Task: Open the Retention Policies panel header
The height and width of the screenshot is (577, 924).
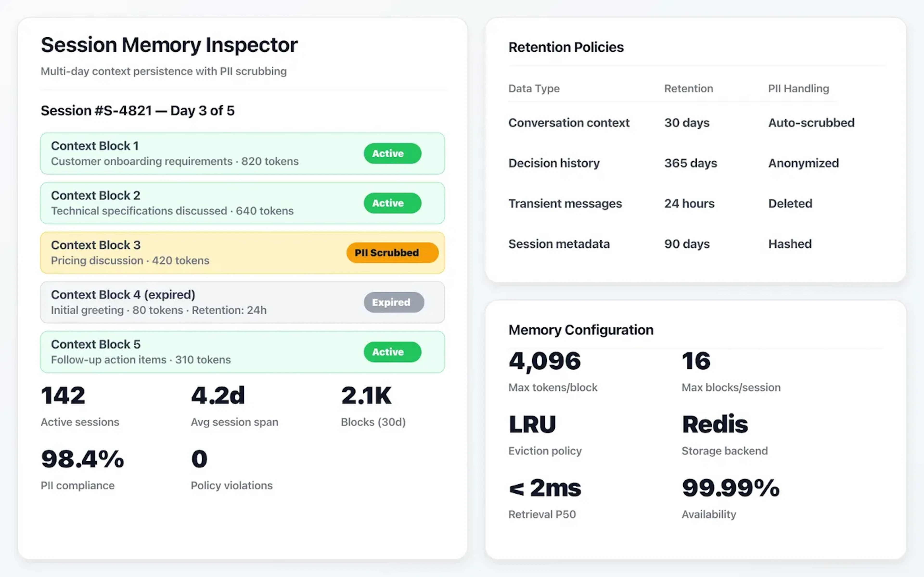Action: coord(566,47)
